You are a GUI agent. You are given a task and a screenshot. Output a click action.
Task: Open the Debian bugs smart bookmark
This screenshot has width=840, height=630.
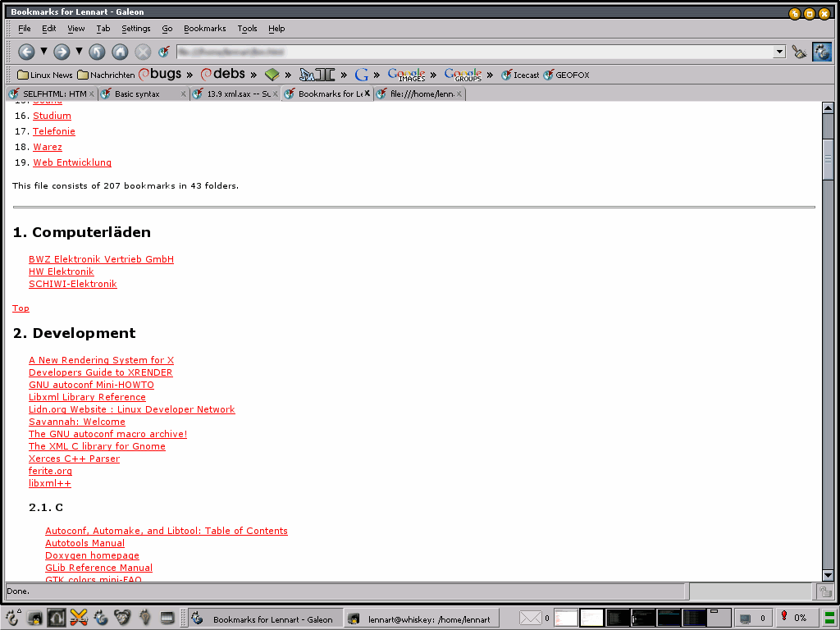click(160, 74)
